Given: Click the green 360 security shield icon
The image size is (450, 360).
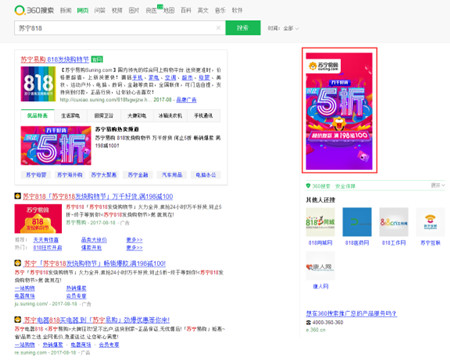Looking at the screenshot, I should [x=308, y=186].
